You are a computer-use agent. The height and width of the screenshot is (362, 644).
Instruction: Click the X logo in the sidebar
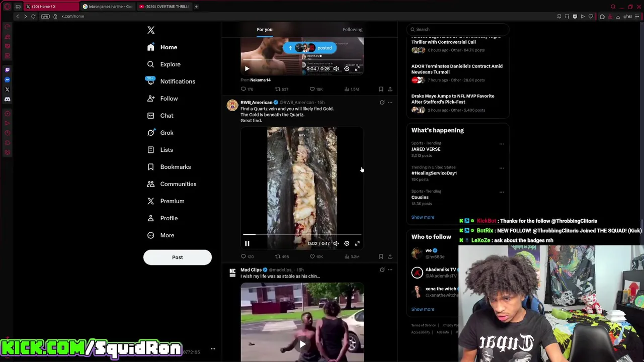click(x=151, y=30)
